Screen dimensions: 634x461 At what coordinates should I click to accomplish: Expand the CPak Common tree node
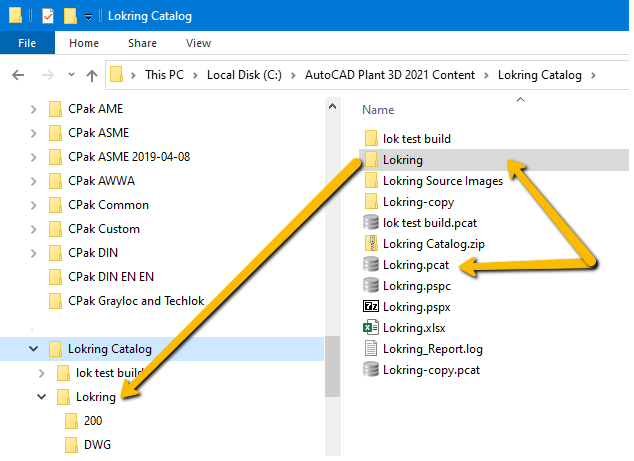coord(34,205)
